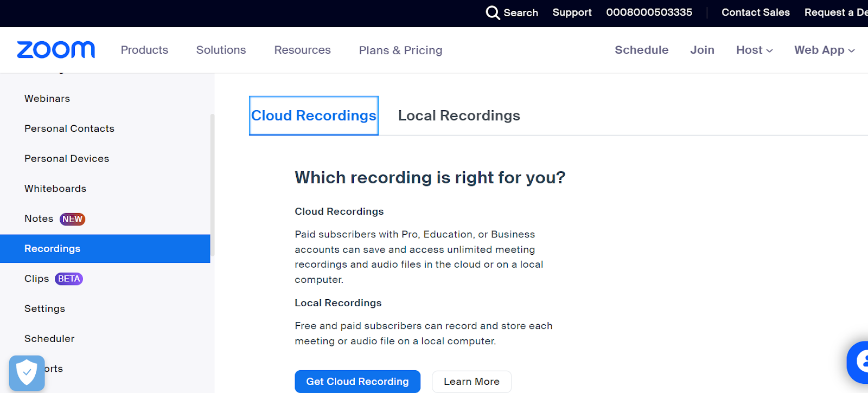Image resolution: width=868 pixels, height=393 pixels.
Task: Click Request a Demo link
Action: pyautogui.click(x=836, y=12)
